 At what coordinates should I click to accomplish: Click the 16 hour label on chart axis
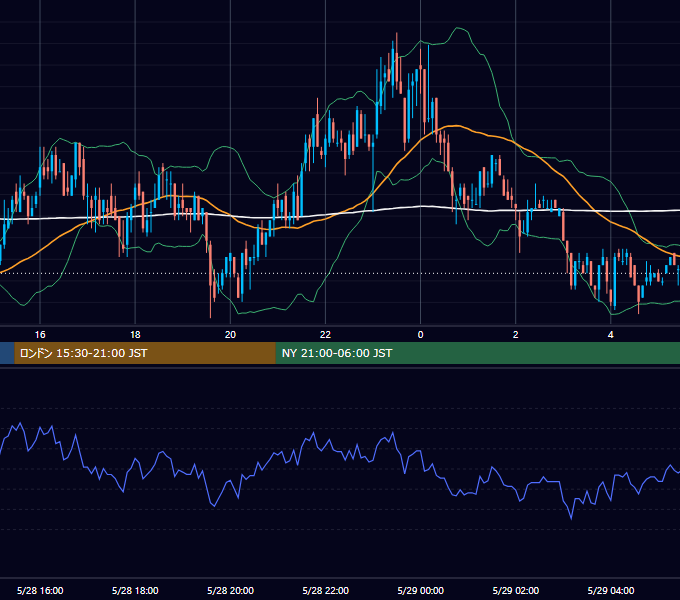[x=40, y=335]
